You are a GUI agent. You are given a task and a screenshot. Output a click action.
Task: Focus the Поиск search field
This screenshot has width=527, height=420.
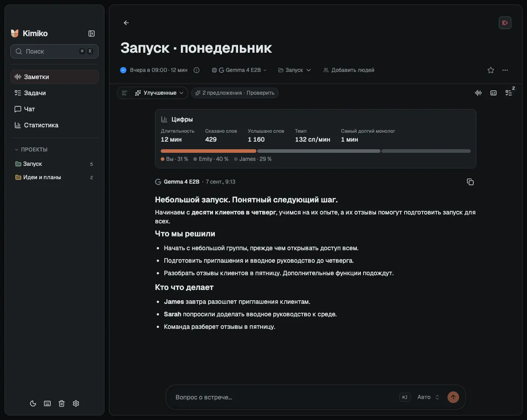(x=54, y=51)
